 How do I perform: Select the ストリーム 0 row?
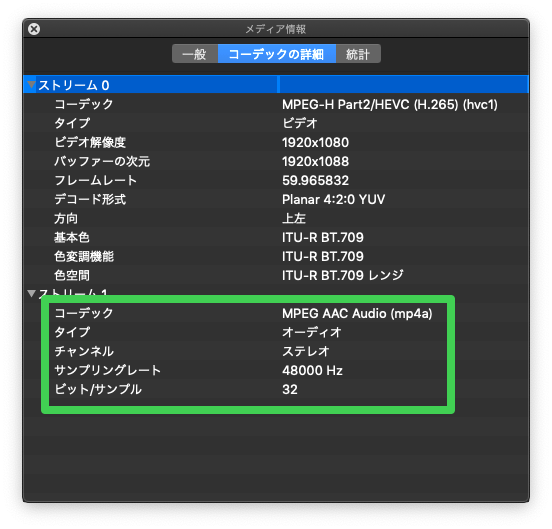click(x=276, y=84)
